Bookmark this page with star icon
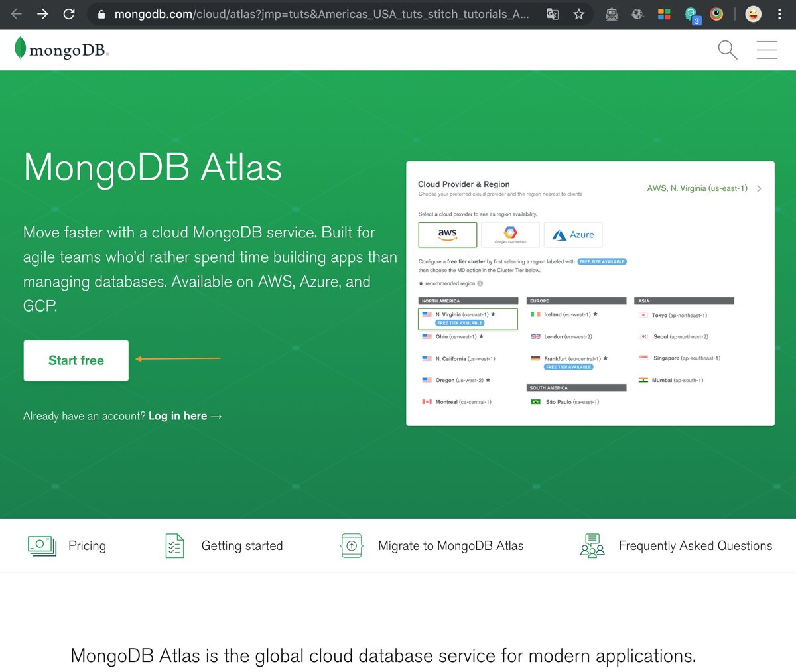Screen dimensions: 796x672 [x=579, y=14]
